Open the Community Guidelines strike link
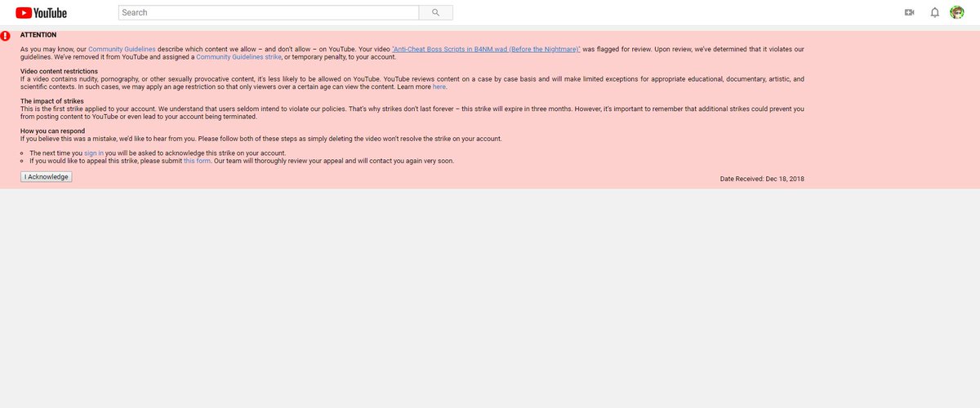This screenshot has height=408, width=980. tap(238, 57)
